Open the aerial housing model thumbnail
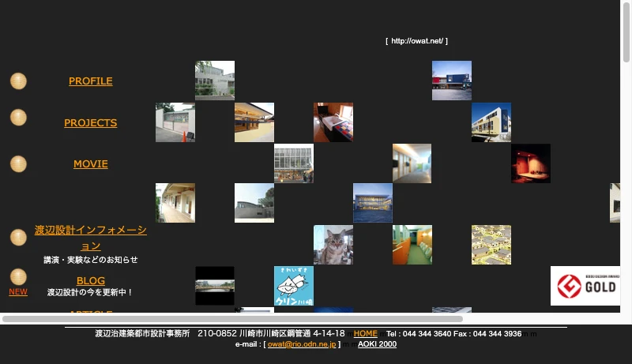Screen dimensions: 632x364 point(491,245)
